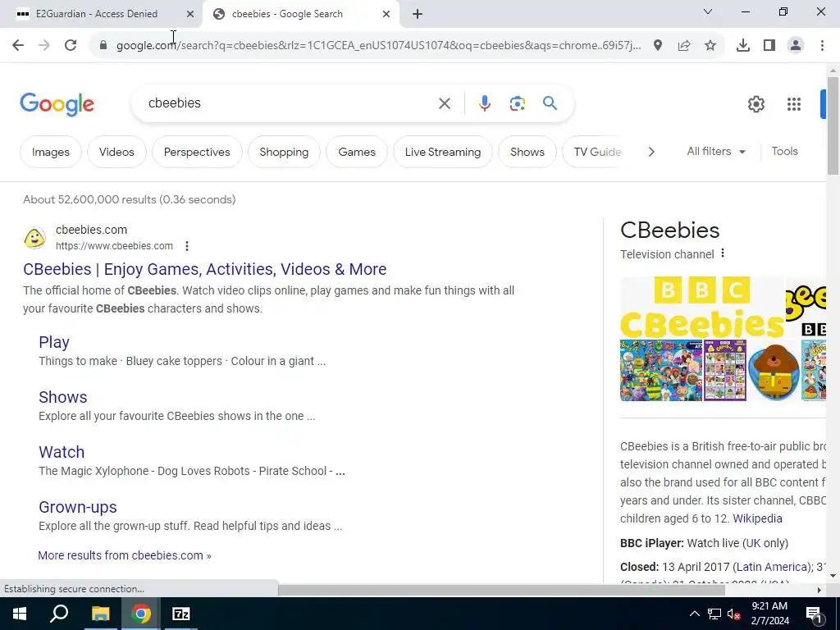Open more options for cbeebies.com result
Viewport: 840px width, 630px height.
pos(186,246)
